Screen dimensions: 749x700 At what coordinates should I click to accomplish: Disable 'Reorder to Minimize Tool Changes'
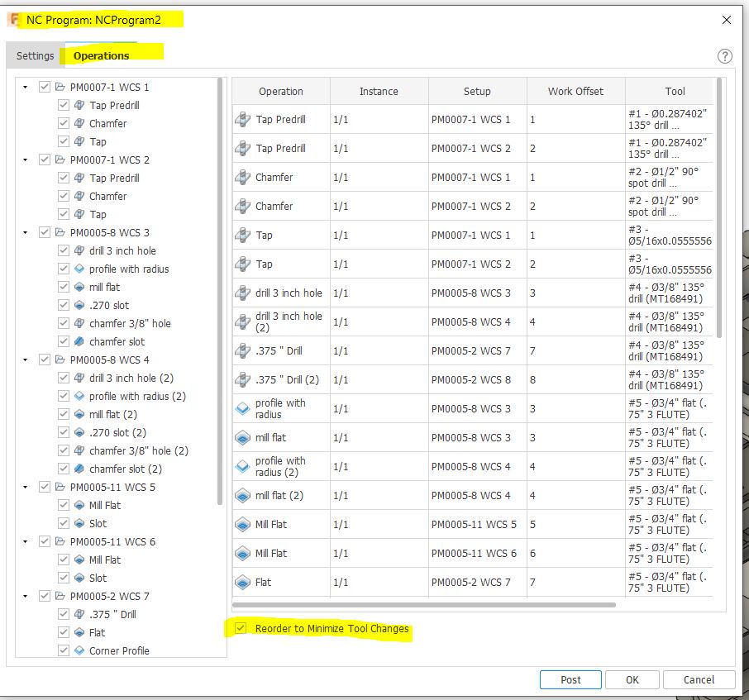click(240, 628)
